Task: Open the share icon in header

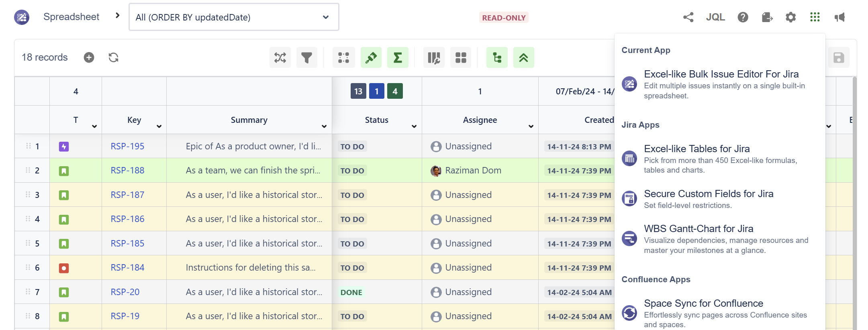Action: 688,17
